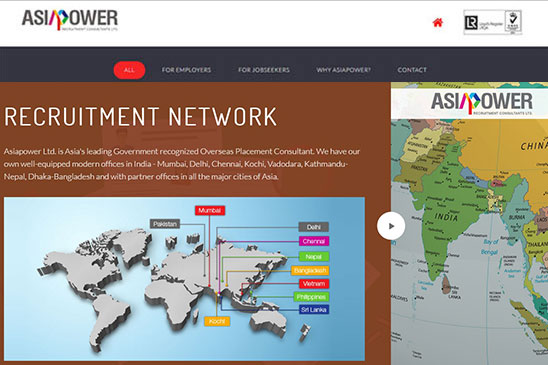Screen dimensions: 548x365
Task: Open the For Jobseekers menu item
Action: click(x=264, y=70)
